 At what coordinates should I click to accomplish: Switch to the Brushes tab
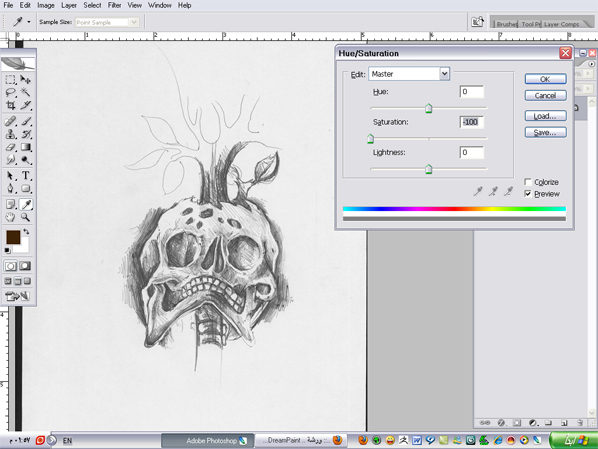[x=507, y=24]
